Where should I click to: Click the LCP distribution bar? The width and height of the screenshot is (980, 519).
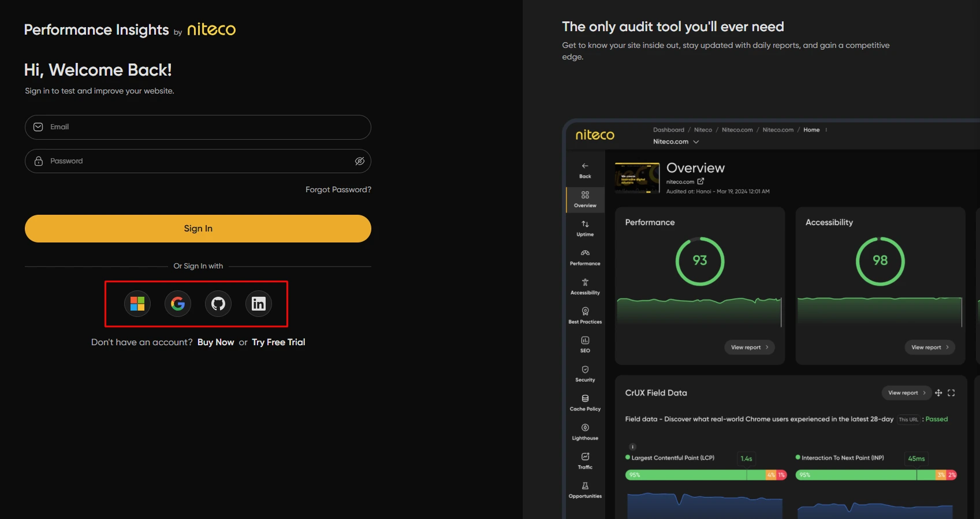[706, 475]
